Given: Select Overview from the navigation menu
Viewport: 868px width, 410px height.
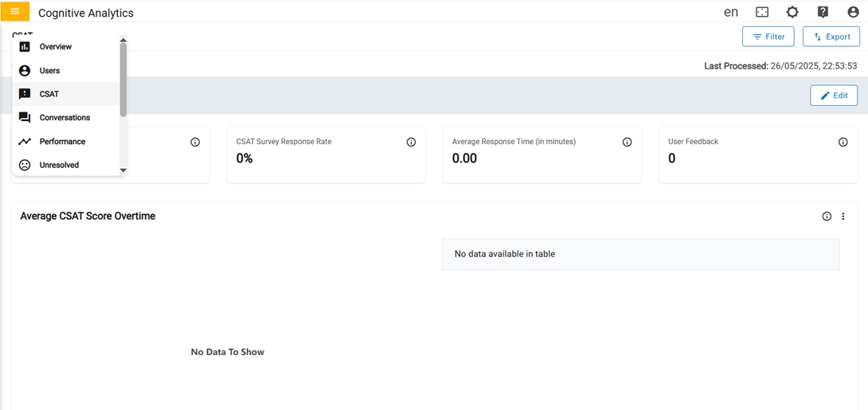Looking at the screenshot, I should click(55, 47).
